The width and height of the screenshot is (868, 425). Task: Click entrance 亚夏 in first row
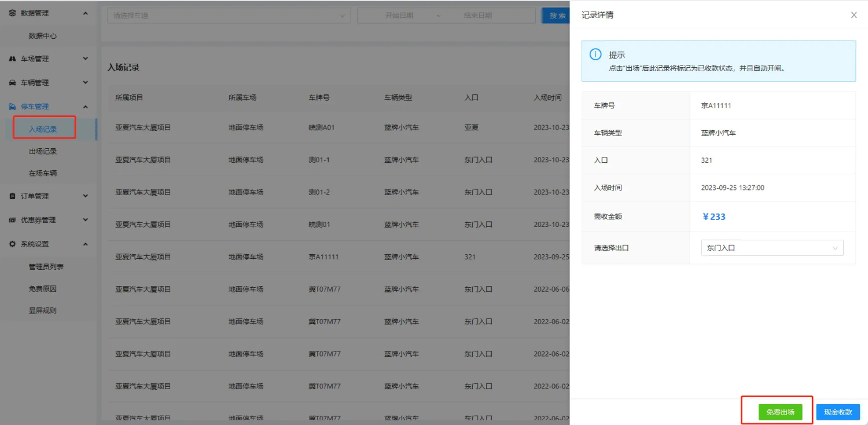tap(472, 127)
